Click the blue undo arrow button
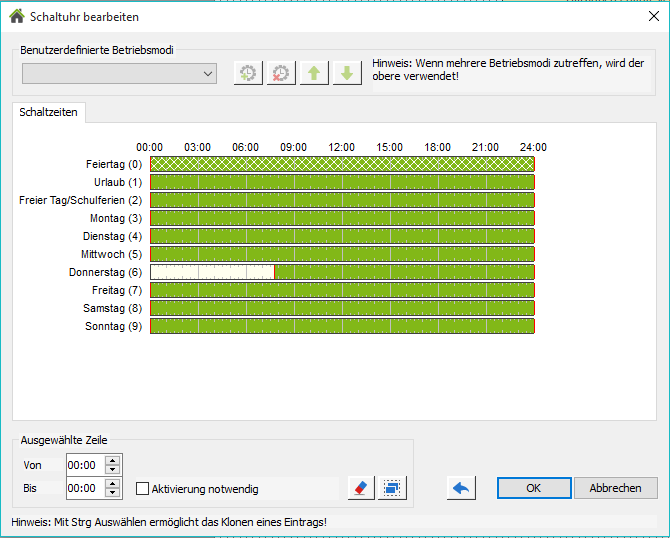The width and height of the screenshot is (670, 538). [x=461, y=488]
